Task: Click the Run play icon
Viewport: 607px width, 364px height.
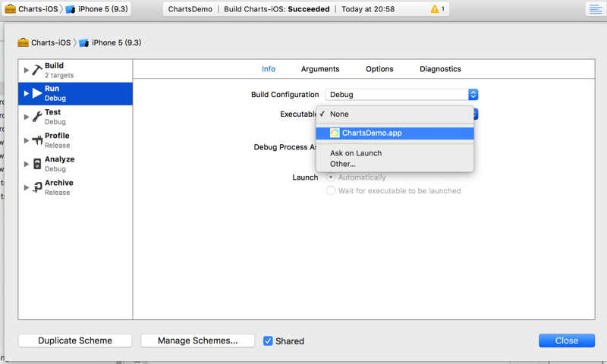Action: pos(37,93)
